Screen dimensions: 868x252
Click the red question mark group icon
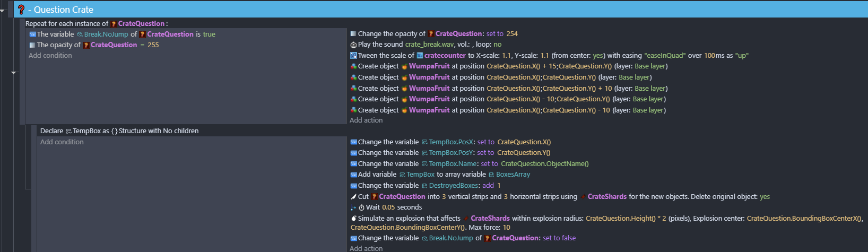[x=21, y=10]
